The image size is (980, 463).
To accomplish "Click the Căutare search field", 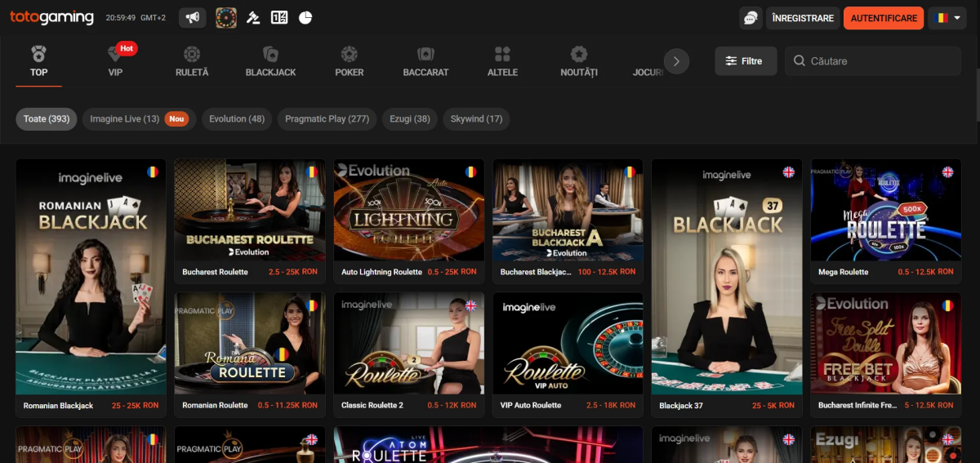I will pos(873,61).
